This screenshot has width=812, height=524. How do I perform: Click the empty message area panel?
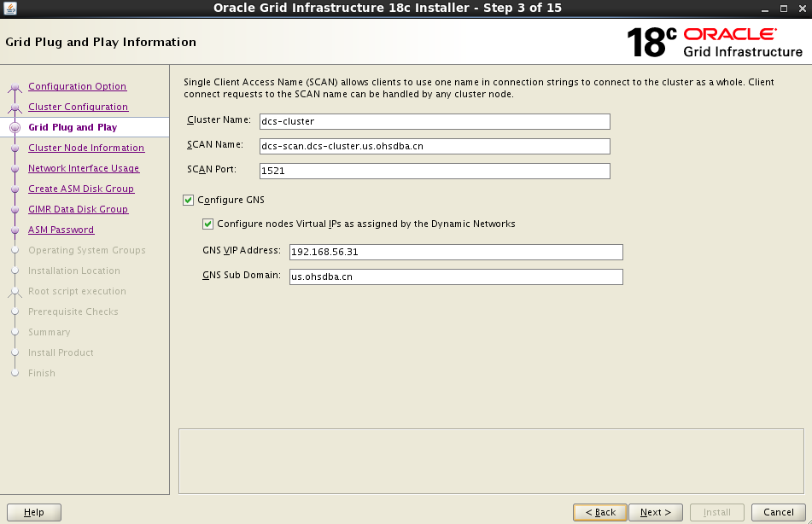pyautogui.click(x=491, y=461)
